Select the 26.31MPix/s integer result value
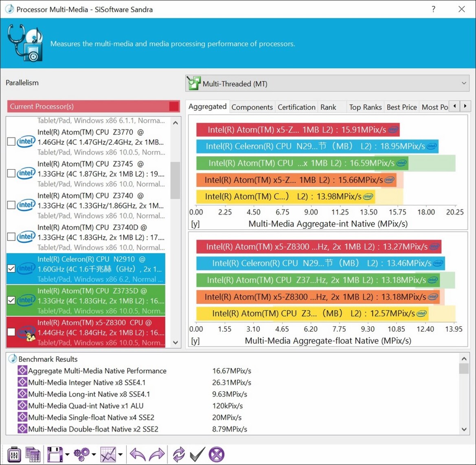Screen dimensions: 476x465 [x=232, y=382]
